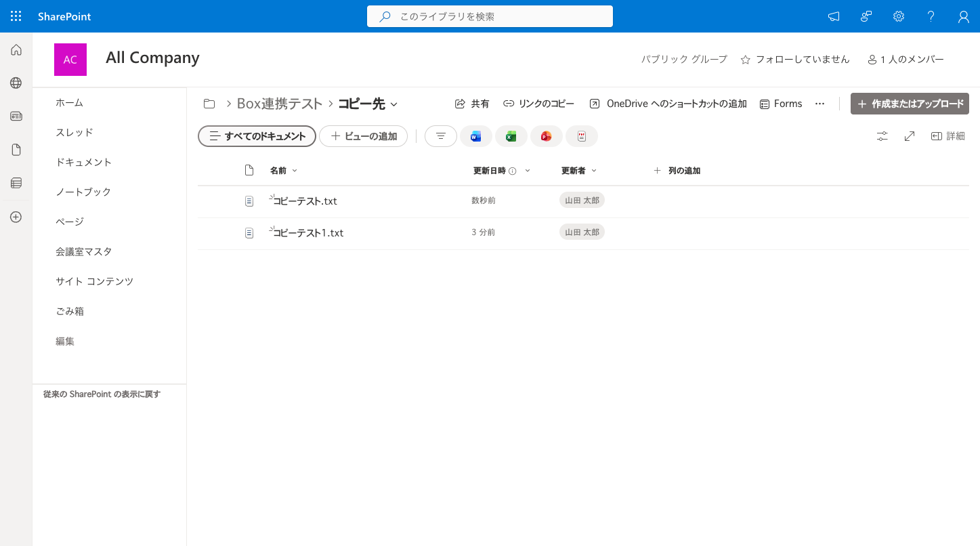
Task: Click file icon of コピーテスト1.txt
Action: tap(249, 233)
